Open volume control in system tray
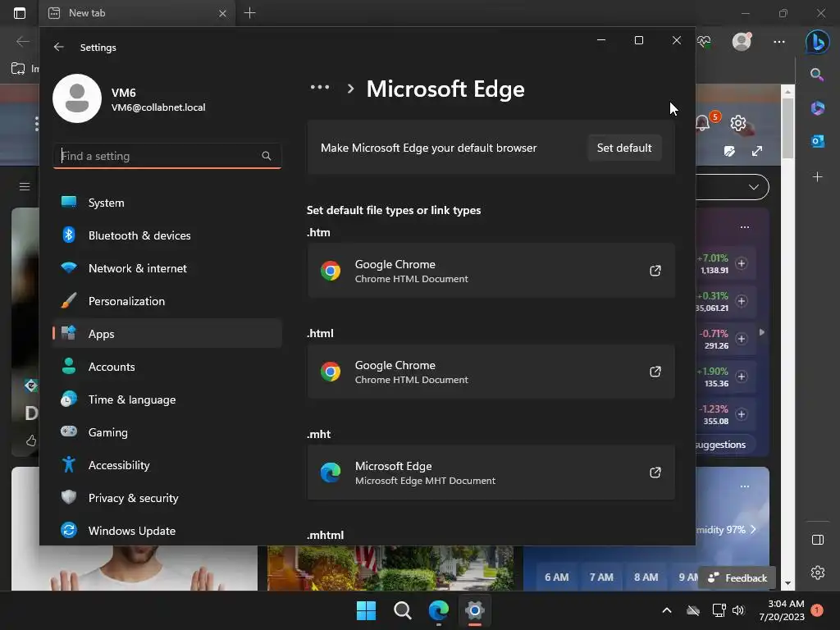The height and width of the screenshot is (630, 840). [738, 610]
